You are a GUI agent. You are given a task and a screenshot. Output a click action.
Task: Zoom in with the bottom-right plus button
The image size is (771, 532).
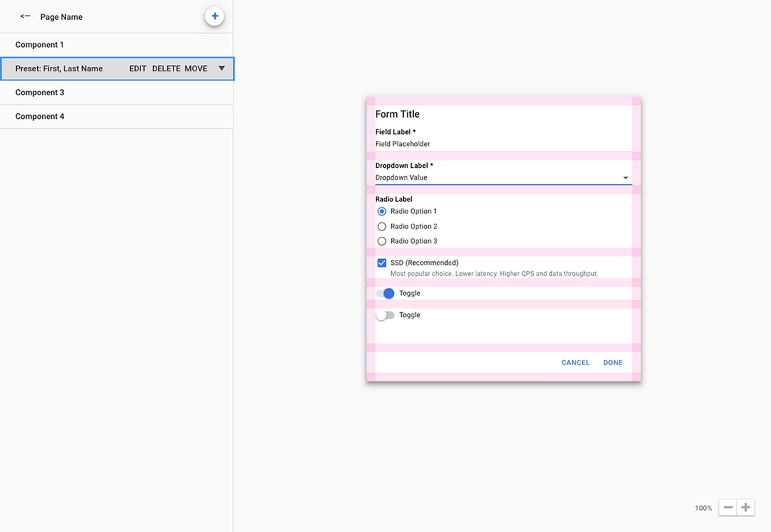tap(745, 507)
